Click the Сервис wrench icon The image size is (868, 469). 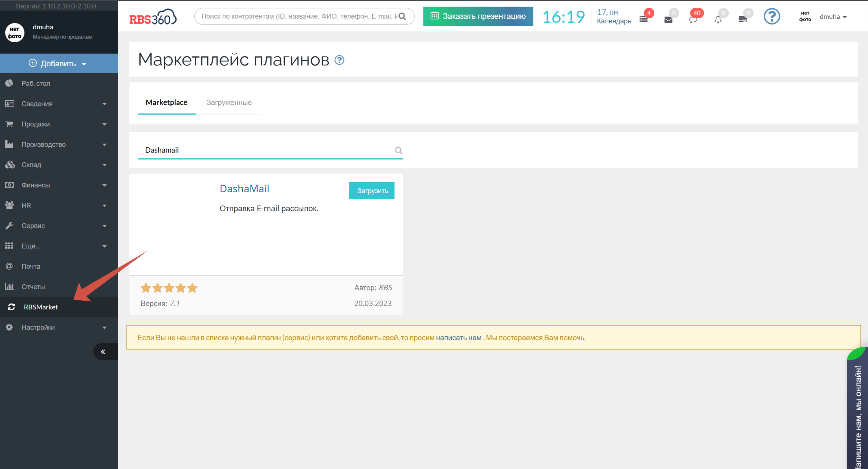click(x=9, y=226)
